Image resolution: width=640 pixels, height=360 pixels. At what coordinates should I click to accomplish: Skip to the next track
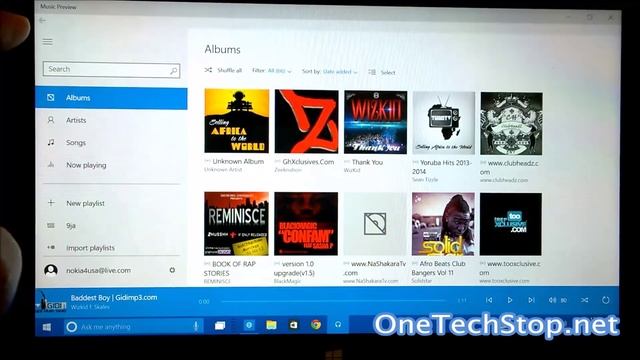(x=531, y=300)
